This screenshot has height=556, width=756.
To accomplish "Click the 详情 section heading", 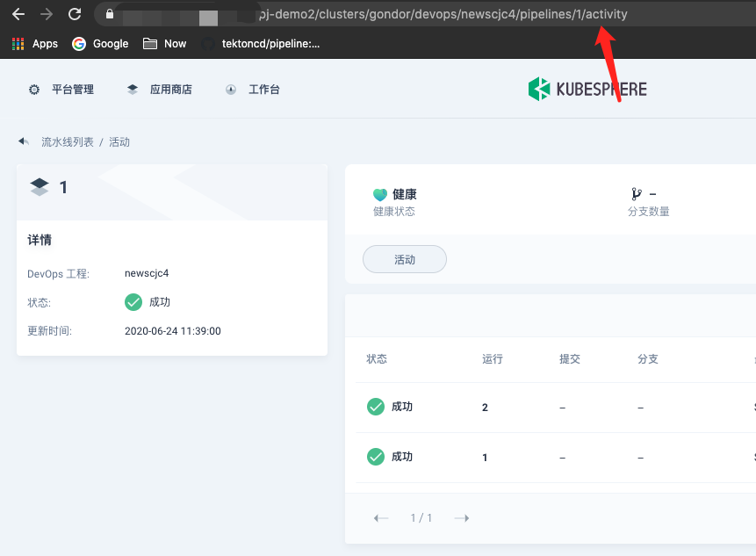I will point(40,240).
